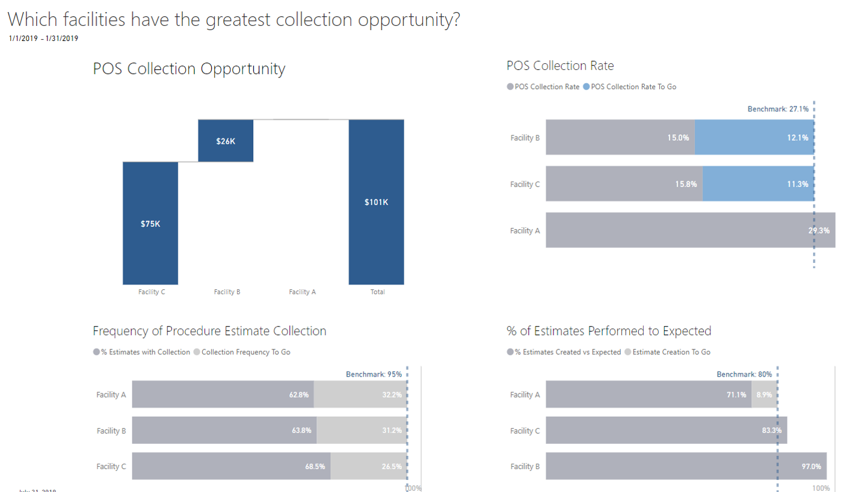Click the $75K Facility C waterfall bar
Image resolution: width=868 pixels, height=492 pixels.
click(150, 223)
